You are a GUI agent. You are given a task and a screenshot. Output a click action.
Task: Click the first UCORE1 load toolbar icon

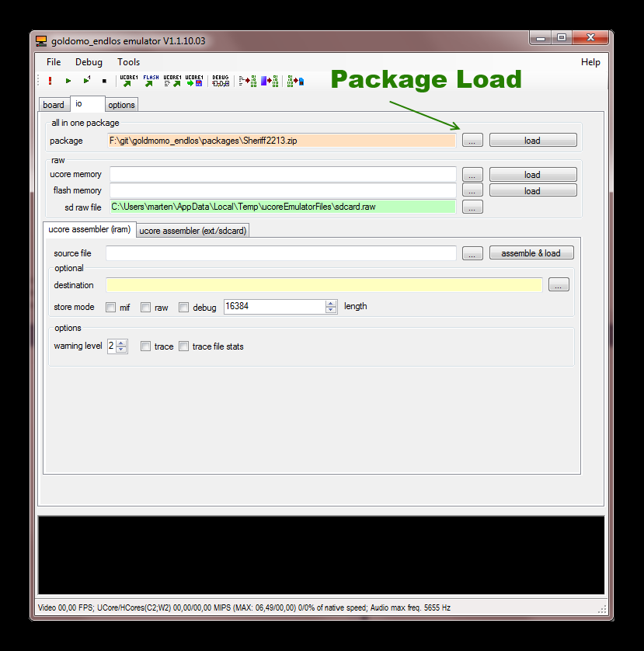coord(129,81)
